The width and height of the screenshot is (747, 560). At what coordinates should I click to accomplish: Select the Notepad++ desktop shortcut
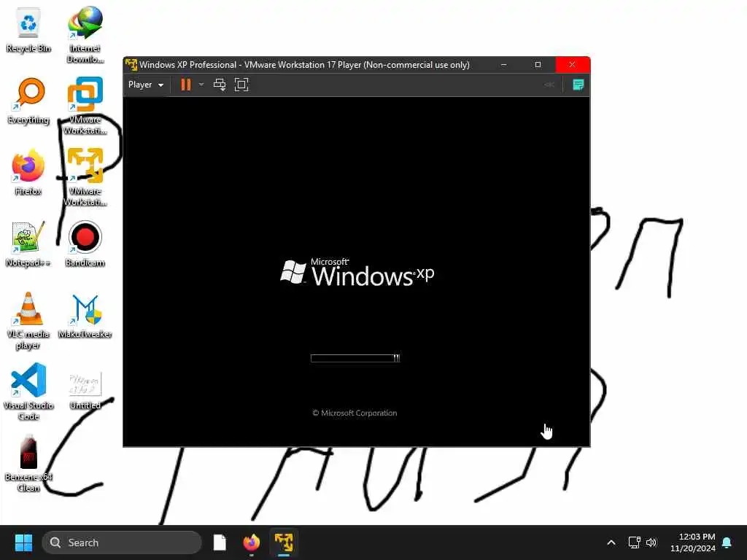[x=28, y=244]
